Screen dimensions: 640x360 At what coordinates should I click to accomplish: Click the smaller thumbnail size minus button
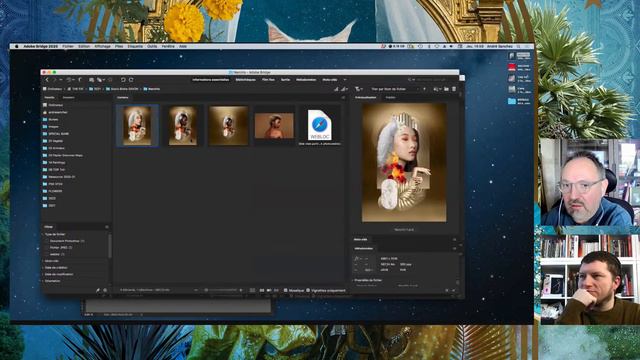click(196, 290)
